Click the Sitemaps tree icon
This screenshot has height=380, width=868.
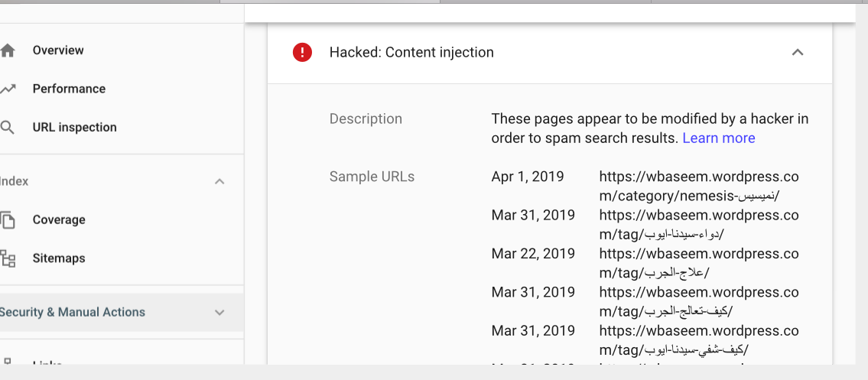click(8, 258)
